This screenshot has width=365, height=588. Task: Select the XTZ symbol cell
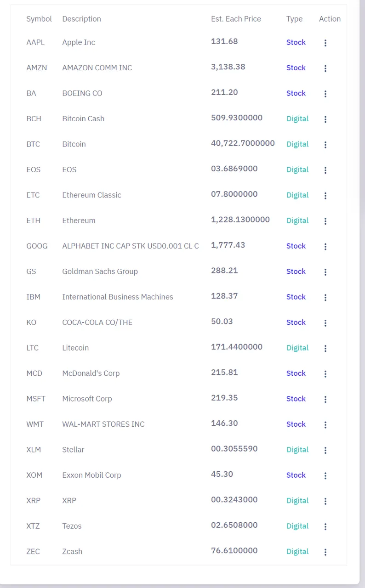pos(33,526)
